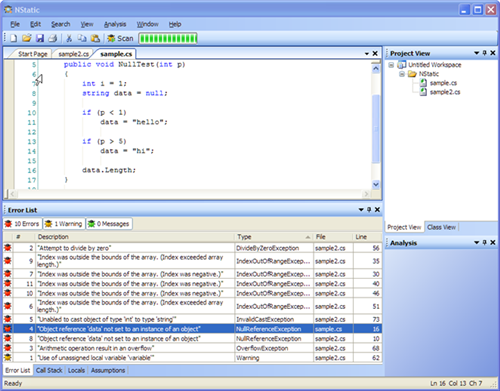Select Untitled Workspace in the project tree
Viewport: 500px width, 391px height.
point(435,65)
